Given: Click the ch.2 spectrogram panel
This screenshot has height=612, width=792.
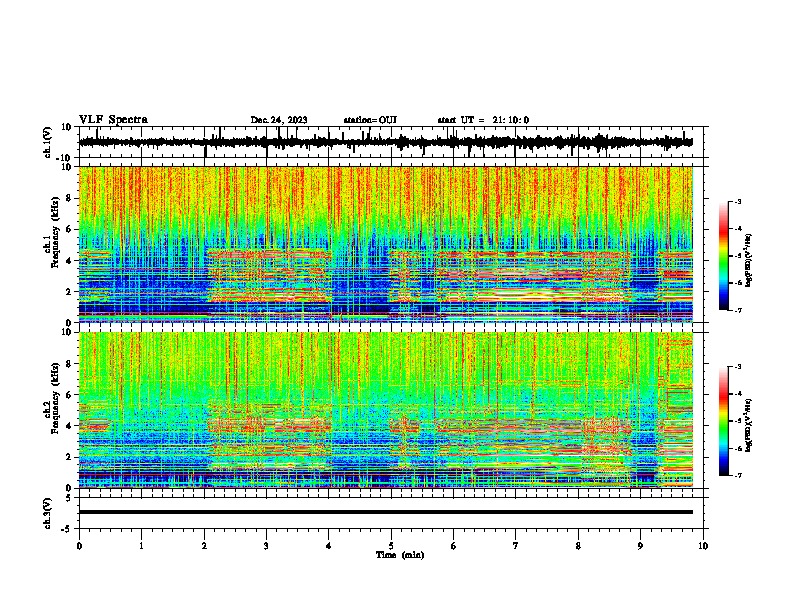Looking at the screenshot, I should 386,410.
